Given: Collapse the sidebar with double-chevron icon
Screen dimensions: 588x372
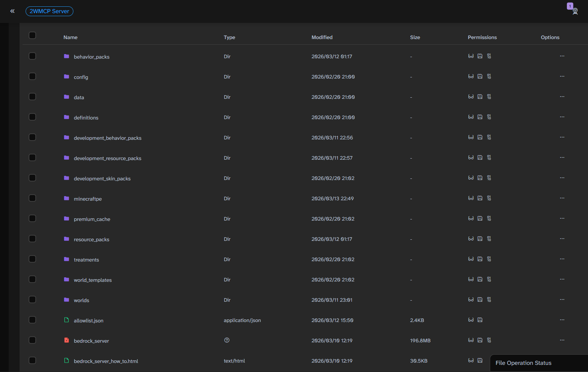Looking at the screenshot, I should tap(12, 11).
